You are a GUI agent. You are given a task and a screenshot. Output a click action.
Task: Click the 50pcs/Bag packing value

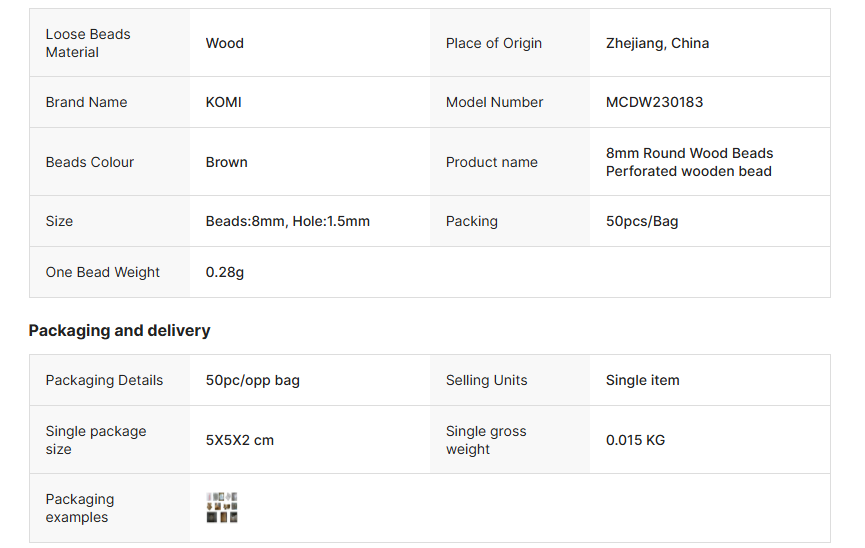(x=641, y=221)
